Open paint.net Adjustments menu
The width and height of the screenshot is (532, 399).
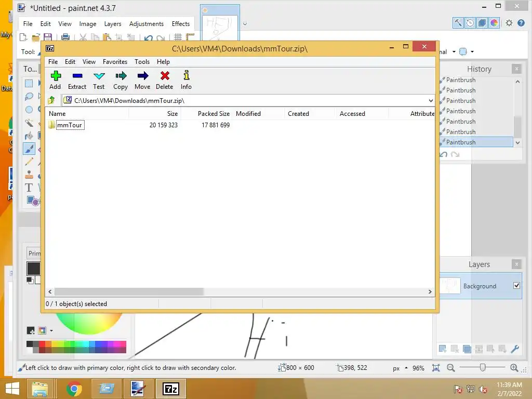point(146,24)
